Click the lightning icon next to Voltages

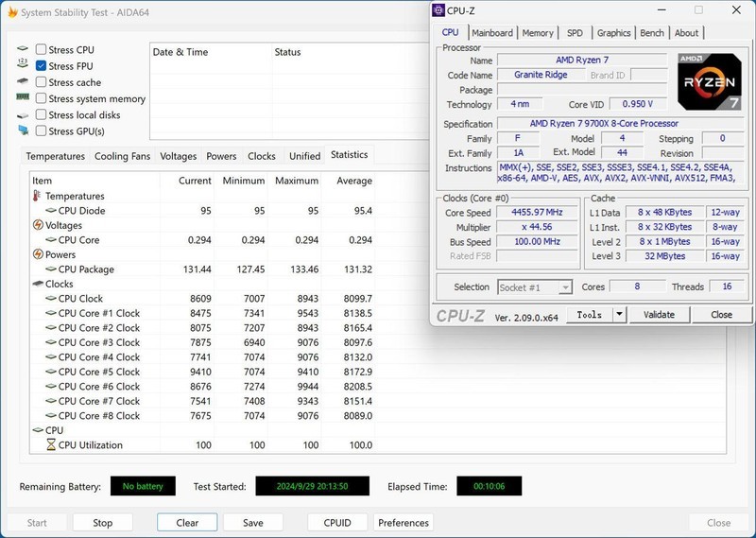pyautogui.click(x=38, y=225)
